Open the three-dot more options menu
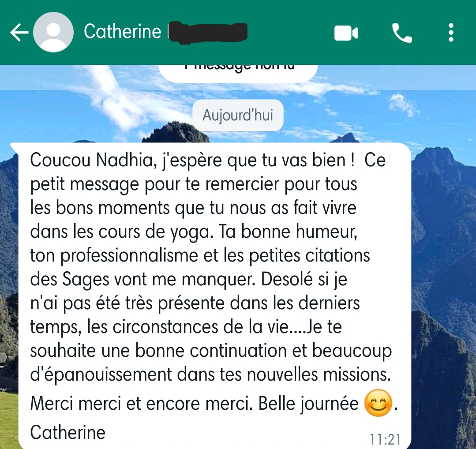Image resolution: width=476 pixels, height=449 pixels. coord(451,33)
